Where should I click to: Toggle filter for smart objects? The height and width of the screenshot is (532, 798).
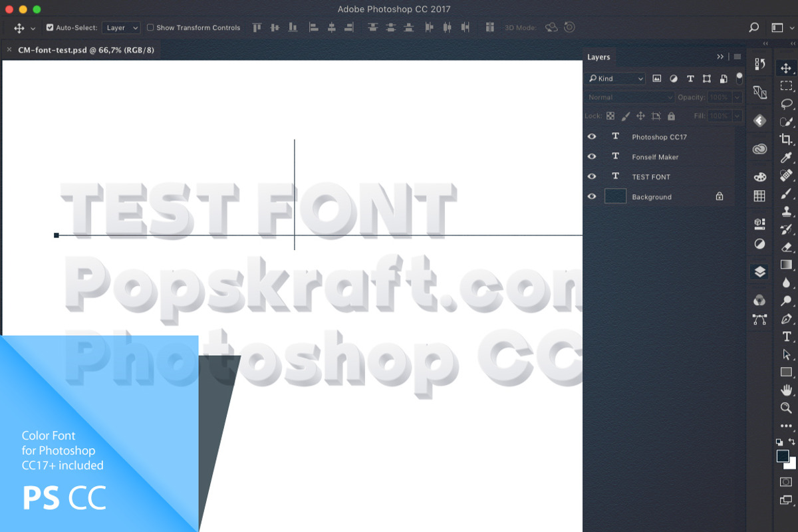click(x=724, y=78)
